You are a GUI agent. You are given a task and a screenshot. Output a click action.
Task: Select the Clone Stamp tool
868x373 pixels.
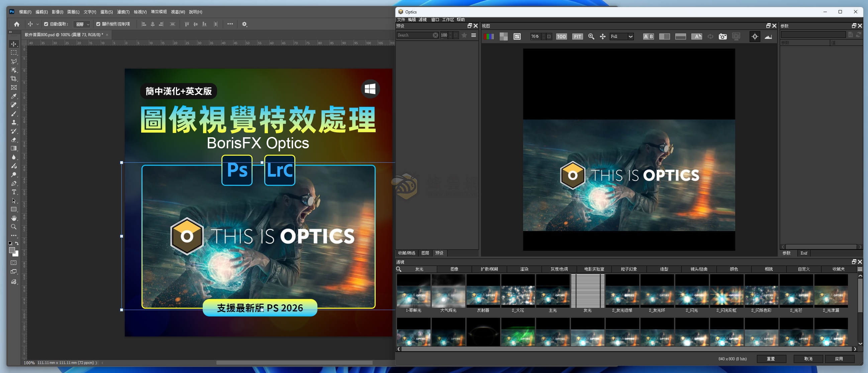[14, 123]
